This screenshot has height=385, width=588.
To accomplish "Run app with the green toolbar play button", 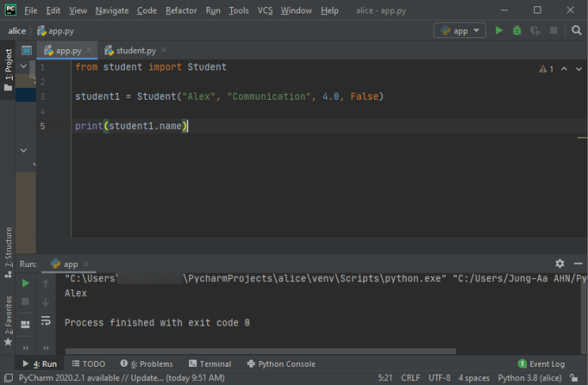I will 499,30.
